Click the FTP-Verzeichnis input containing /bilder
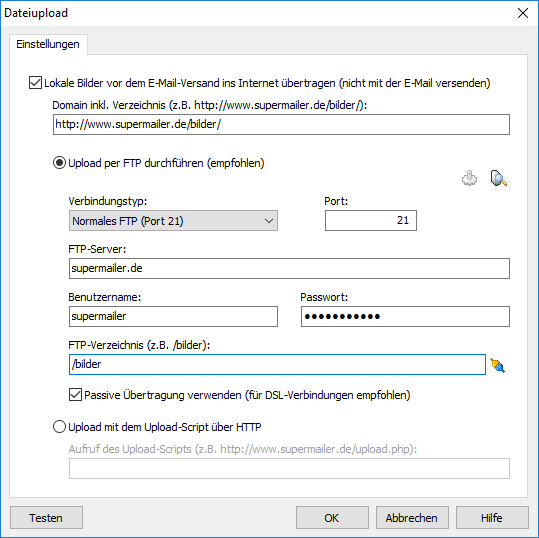The height and width of the screenshot is (538, 539). point(277,364)
